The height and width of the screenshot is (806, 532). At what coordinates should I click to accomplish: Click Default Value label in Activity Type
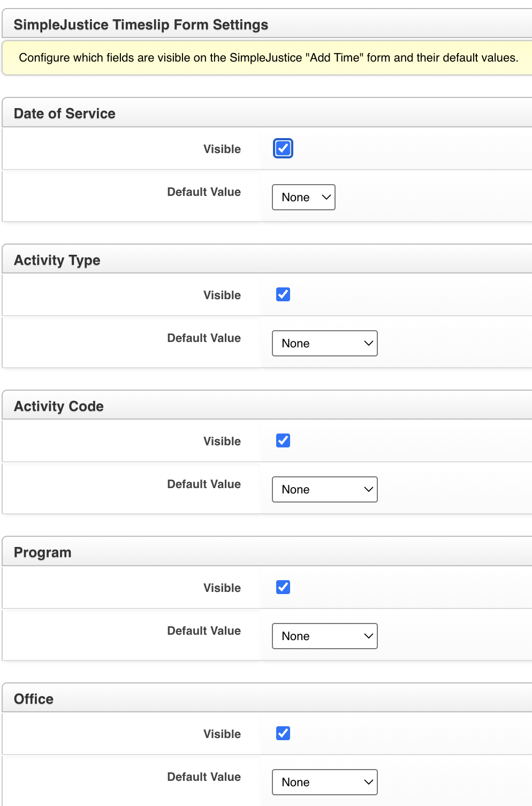(204, 338)
